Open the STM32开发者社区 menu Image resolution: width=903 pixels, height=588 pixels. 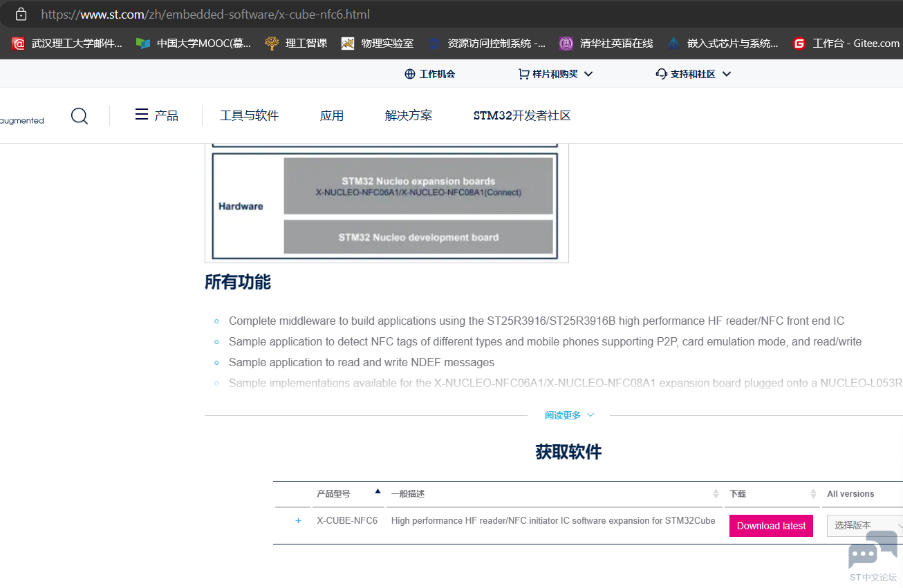[x=522, y=116]
